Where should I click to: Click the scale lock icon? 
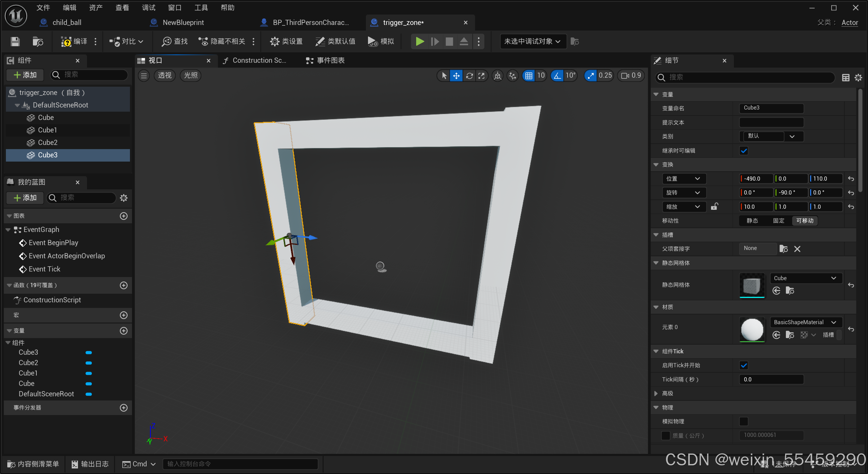[x=714, y=207]
